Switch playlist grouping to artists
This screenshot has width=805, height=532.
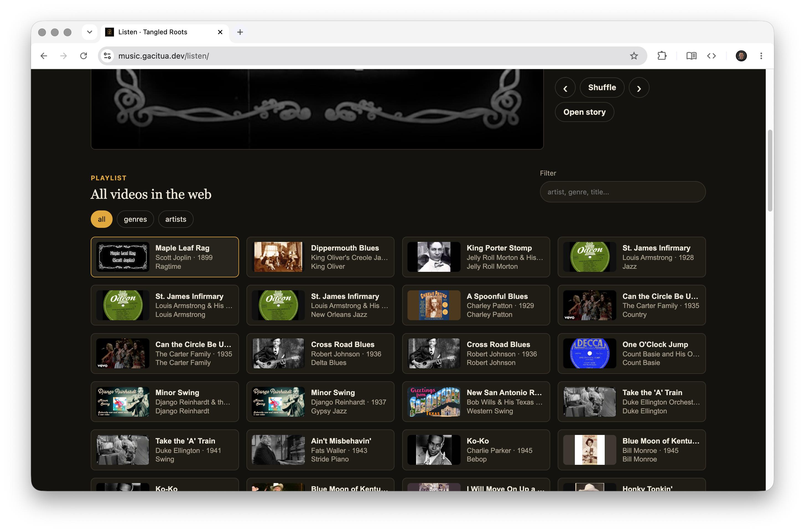(x=176, y=219)
